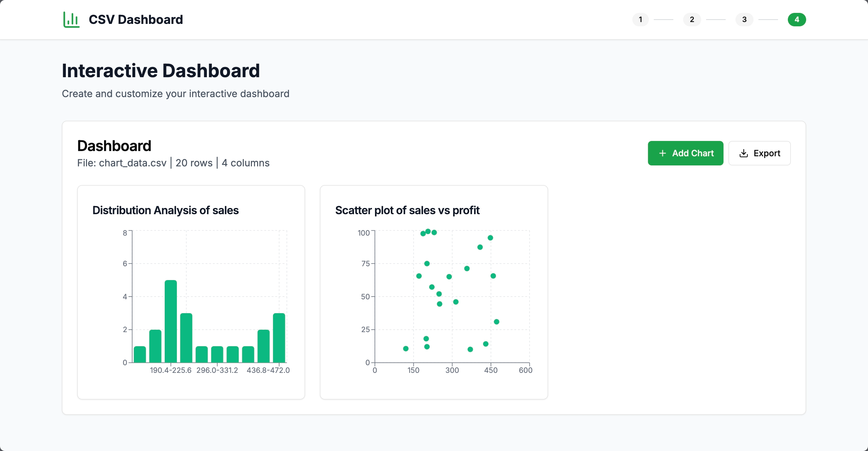
Task: Click the 436.8-472.0 axis label
Action: coord(268,370)
